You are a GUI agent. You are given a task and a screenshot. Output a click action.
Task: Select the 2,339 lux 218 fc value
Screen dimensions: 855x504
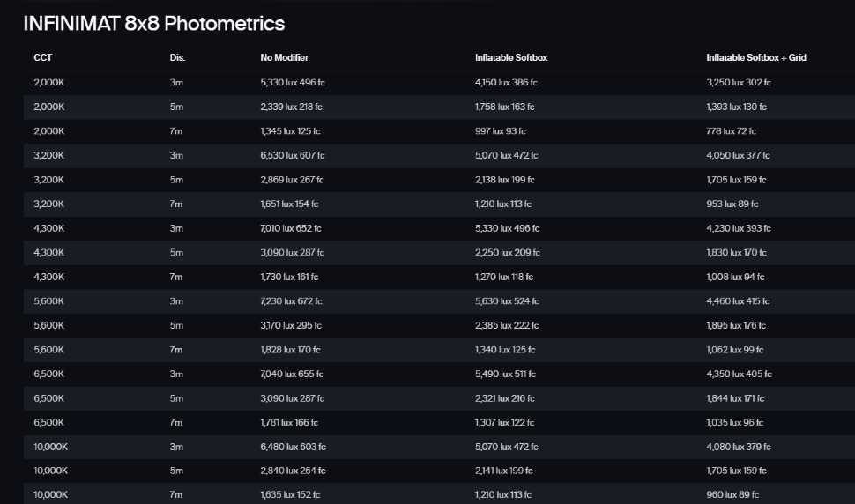coord(291,107)
